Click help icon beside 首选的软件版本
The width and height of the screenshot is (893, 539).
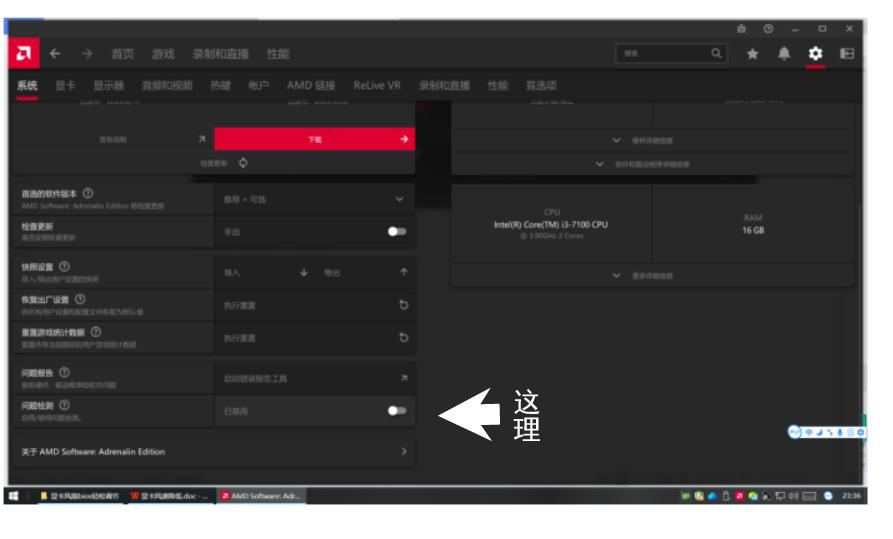tap(88, 193)
